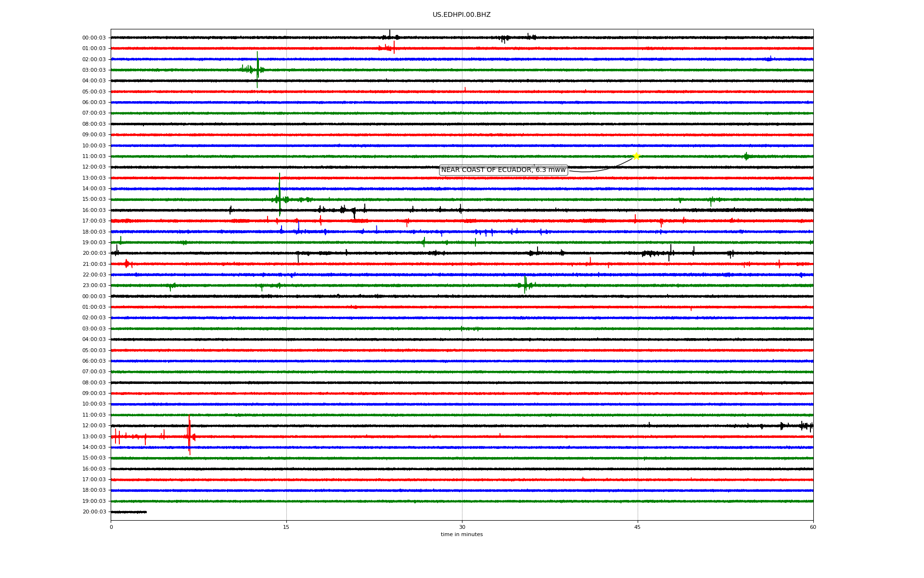The height and width of the screenshot is (578, 924).
Task: Click the plot title US.EDHPI.00.BHZ
Action: (x=462, y=15)
